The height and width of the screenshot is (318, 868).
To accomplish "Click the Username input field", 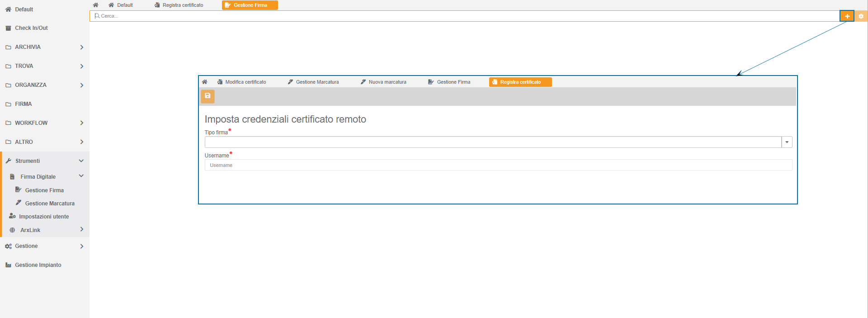I will pyautogui.click(x=498, y=165).
